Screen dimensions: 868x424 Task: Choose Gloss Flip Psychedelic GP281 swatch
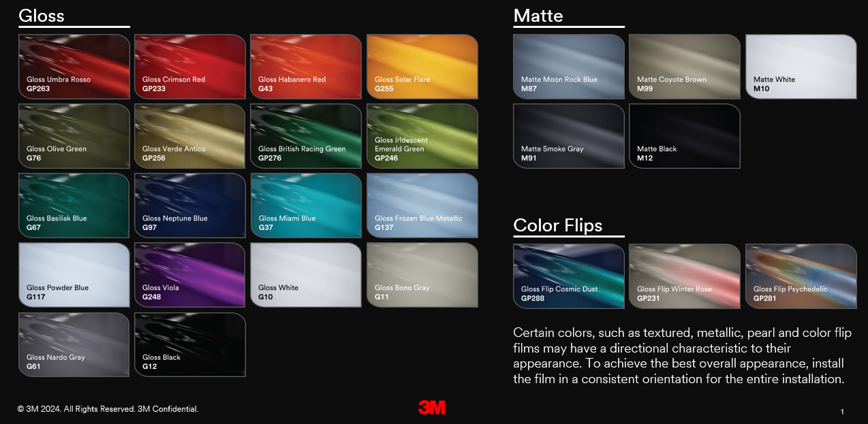point(801,276)
